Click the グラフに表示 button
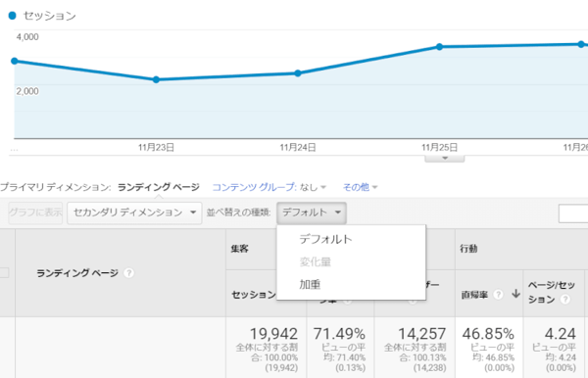The width and height of the screenshot is (588, 378). click(35, 213)
